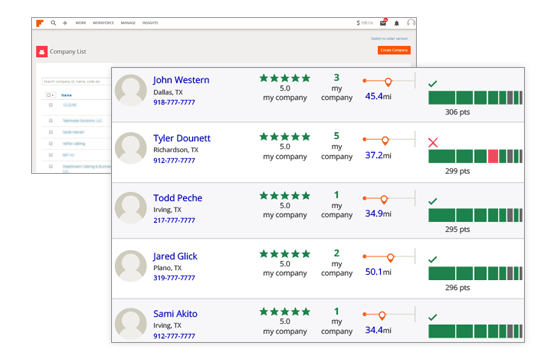Image resolution: width=540 pixels, height=360 pixels.
Task: Open the WORKFORCE menu
Action: point(103,23)
